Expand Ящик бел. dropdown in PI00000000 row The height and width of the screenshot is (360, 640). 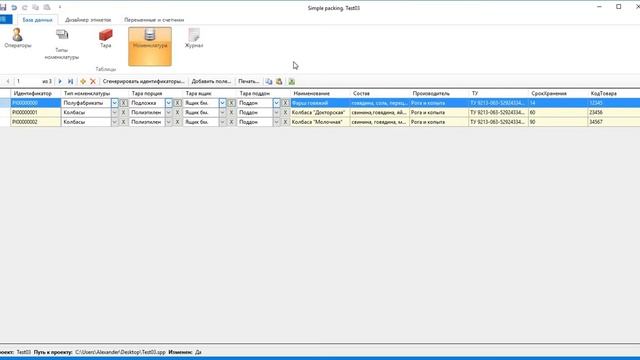(x=222, y=103)
